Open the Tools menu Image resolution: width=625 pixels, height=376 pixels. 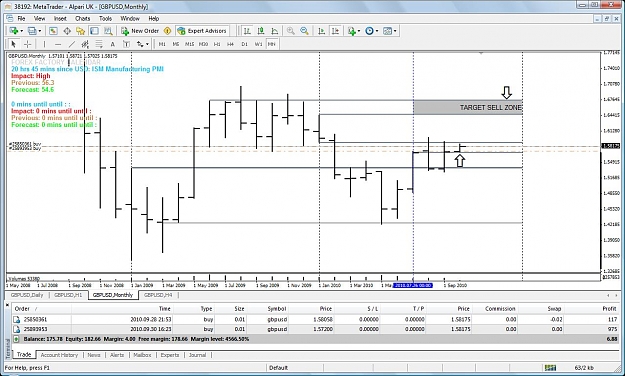105,18
